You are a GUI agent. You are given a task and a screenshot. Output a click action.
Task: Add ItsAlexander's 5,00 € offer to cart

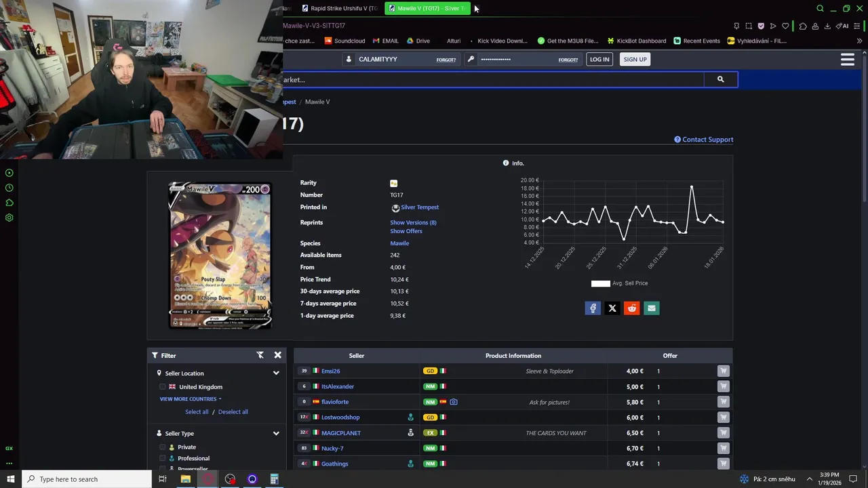click(x=724, y=386)
